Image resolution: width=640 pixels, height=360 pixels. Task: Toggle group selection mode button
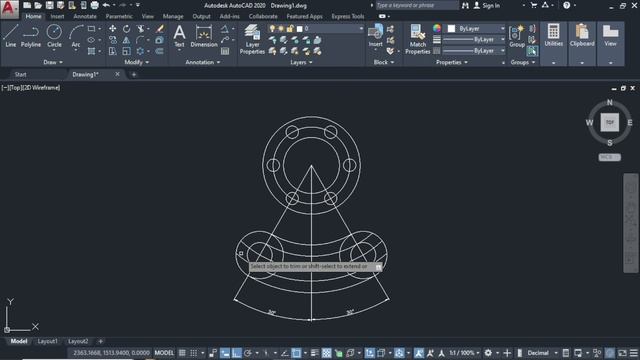tap(532, 51)
